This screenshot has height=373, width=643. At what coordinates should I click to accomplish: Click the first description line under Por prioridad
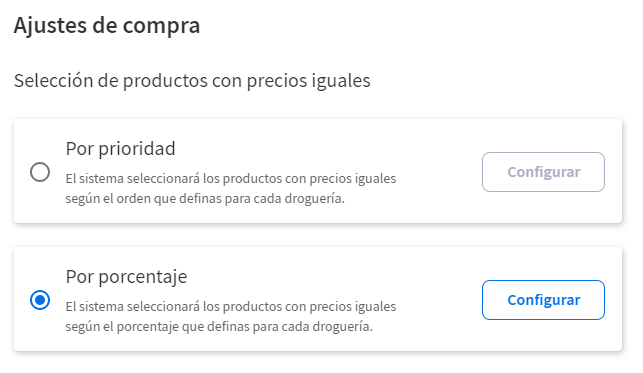[x=231, y=179]
